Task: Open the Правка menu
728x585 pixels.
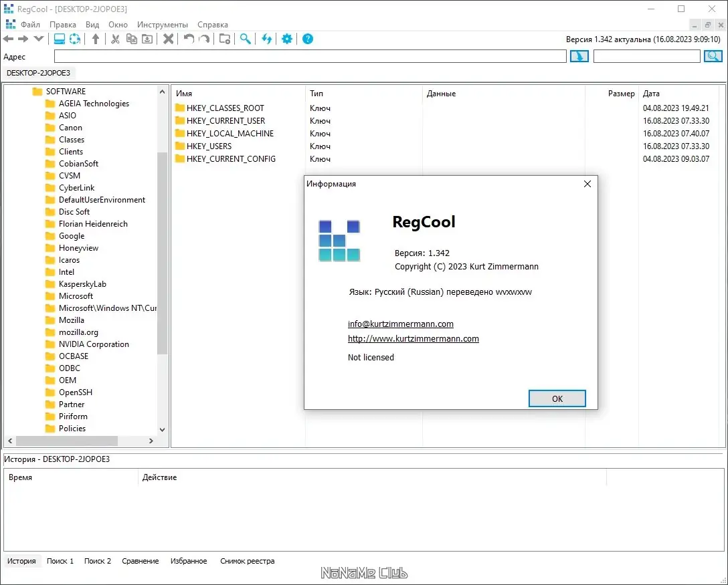Action: (x=63, y=25)
